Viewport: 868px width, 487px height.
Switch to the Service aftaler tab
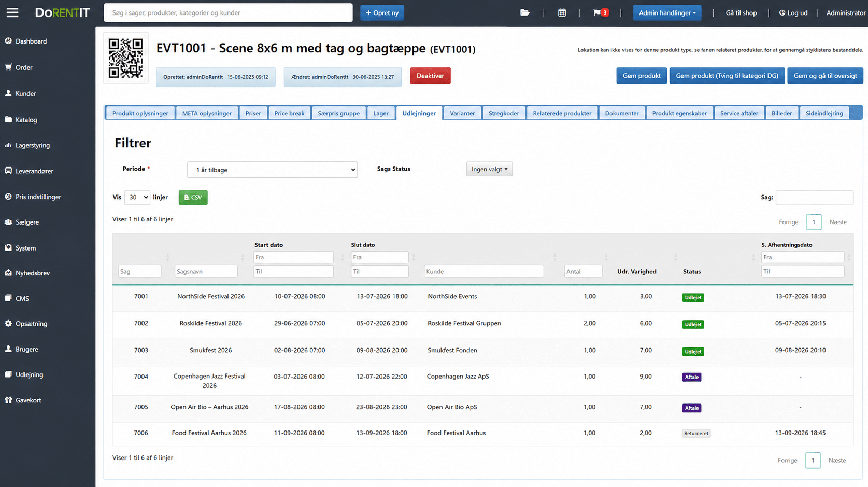click(739, 113)
